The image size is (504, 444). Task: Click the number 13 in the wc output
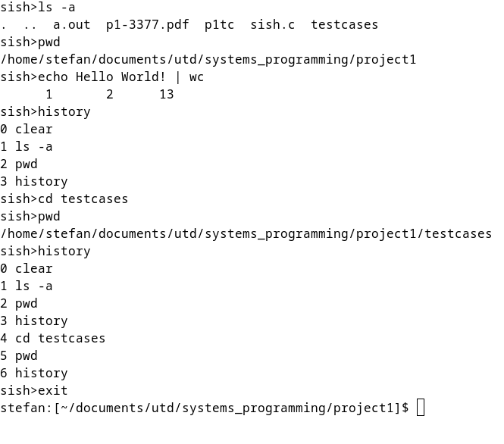coord(167,94)
